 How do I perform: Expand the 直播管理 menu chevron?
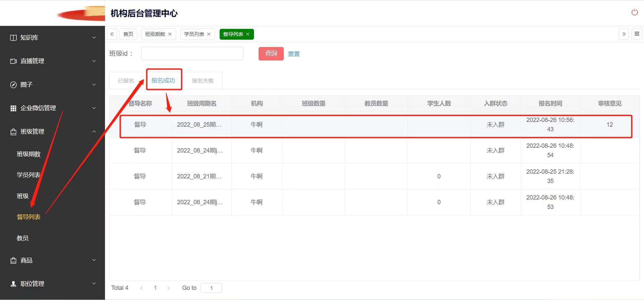click(94, 61)
